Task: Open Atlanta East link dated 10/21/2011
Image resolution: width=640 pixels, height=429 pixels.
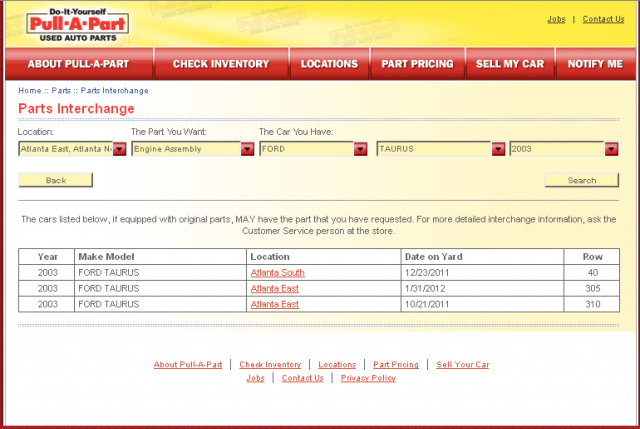Action: [275, 304]
